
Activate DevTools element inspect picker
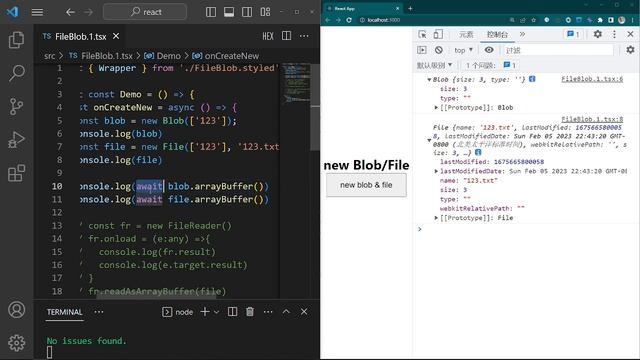click(422, 34)
